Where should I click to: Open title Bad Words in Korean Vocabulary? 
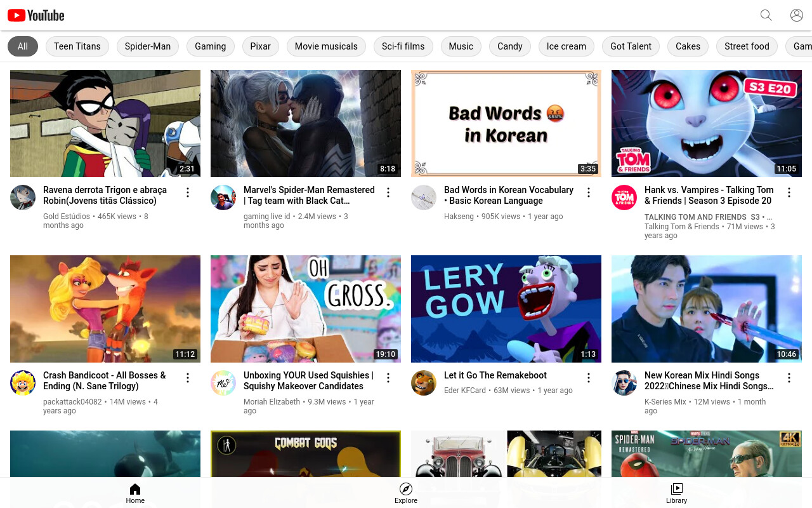509,195
